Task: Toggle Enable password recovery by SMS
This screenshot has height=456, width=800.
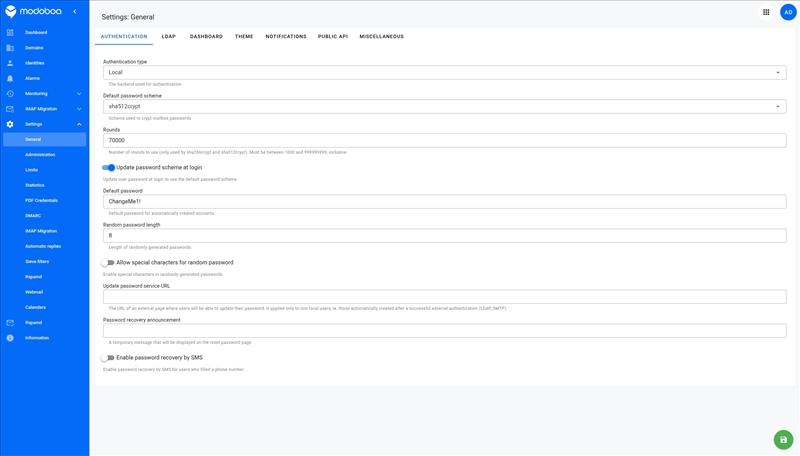Action: (x=108, y=358)
